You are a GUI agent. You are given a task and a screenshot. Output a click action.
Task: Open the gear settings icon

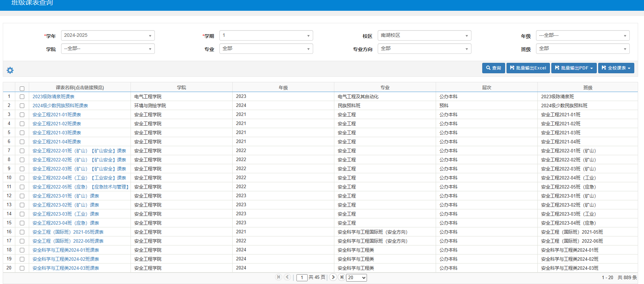pos(10,70)
